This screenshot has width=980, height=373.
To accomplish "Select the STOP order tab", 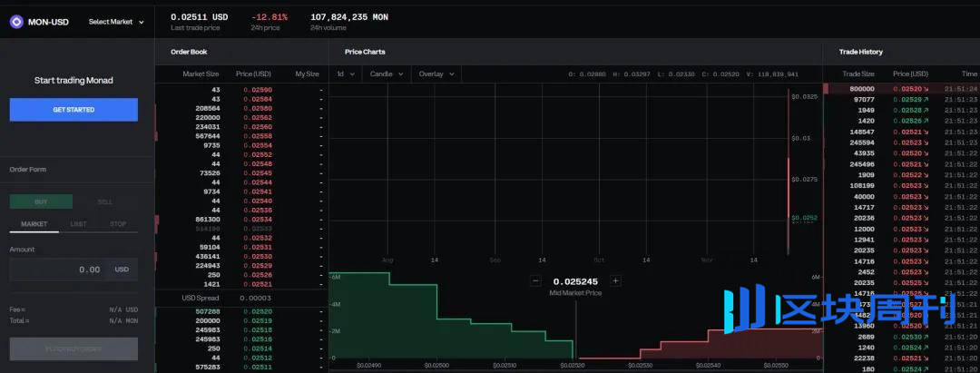I will click(118, 223).
